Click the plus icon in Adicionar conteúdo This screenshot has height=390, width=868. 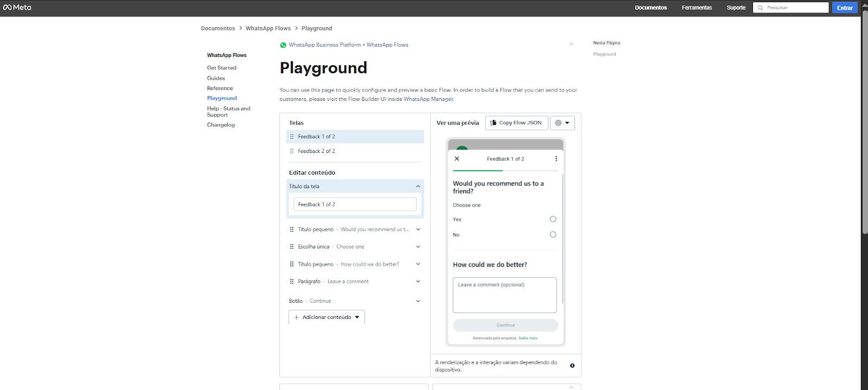pyautogui.click(x=296, y=317)
